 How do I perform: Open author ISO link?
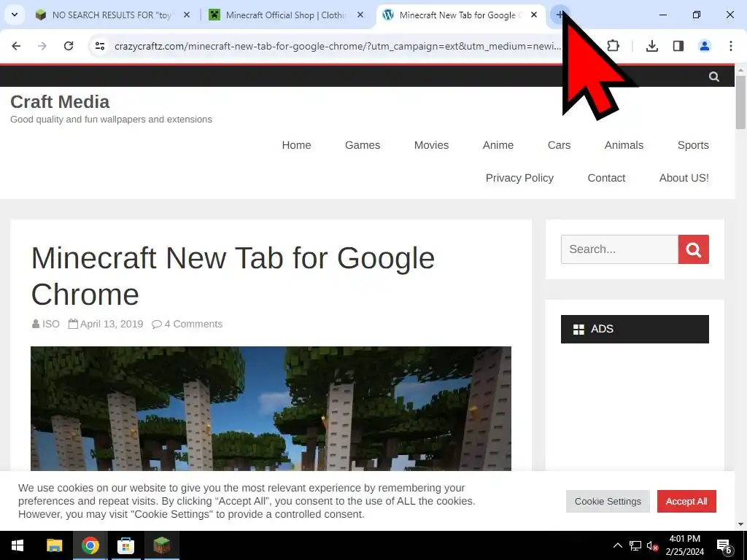point(50,324)
